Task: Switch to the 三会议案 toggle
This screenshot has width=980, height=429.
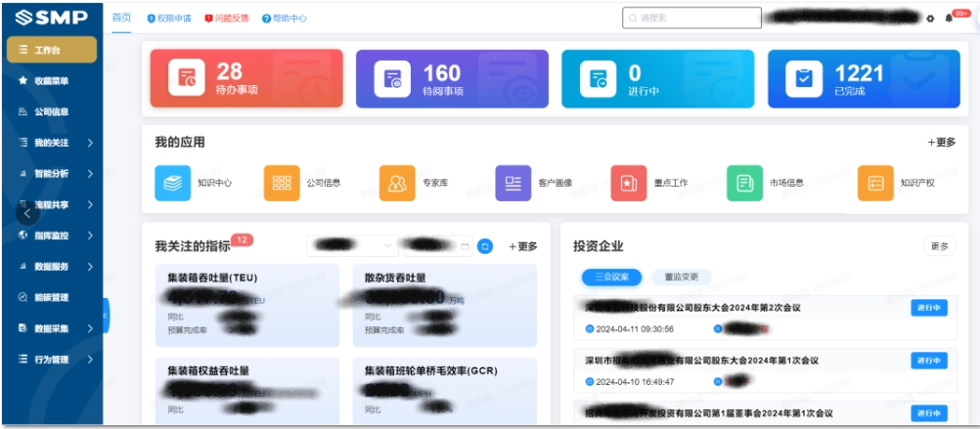Action: click(612, 277)
